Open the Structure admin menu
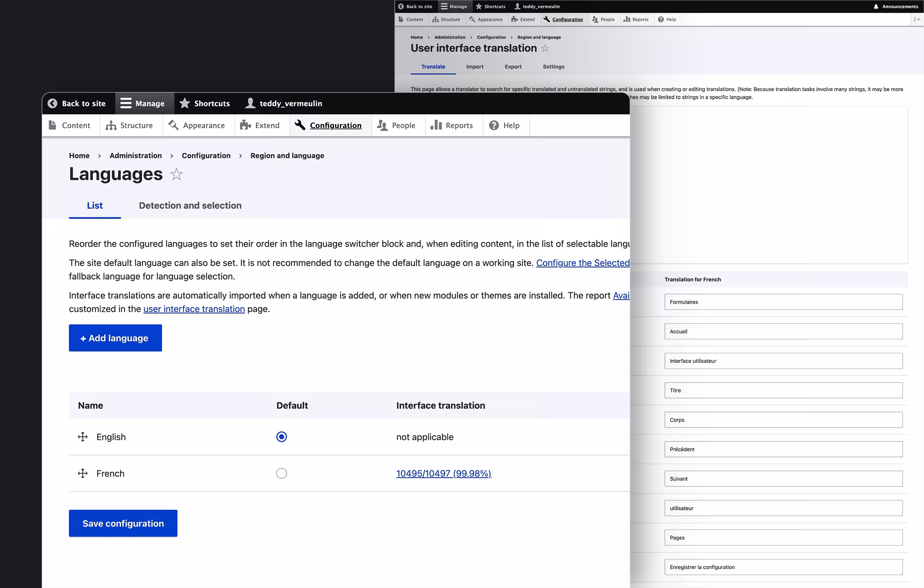The image size is (924, 588). click(x=129, y=125)
